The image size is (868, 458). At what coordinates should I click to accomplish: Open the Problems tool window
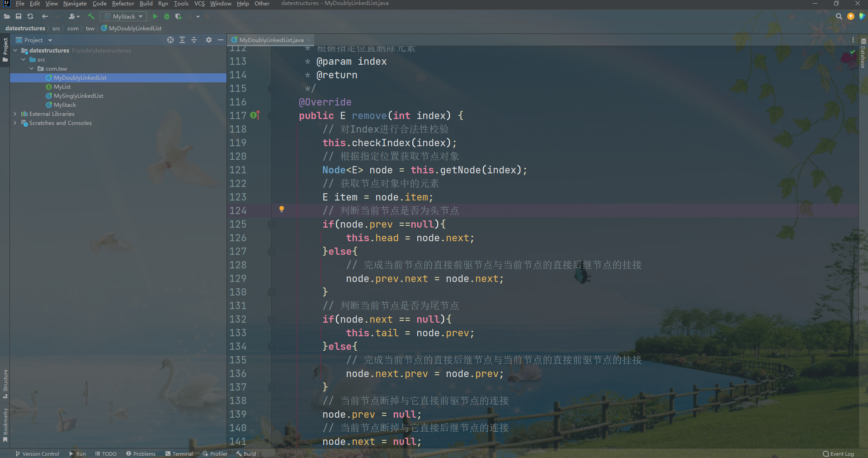[x=141, y=453]
